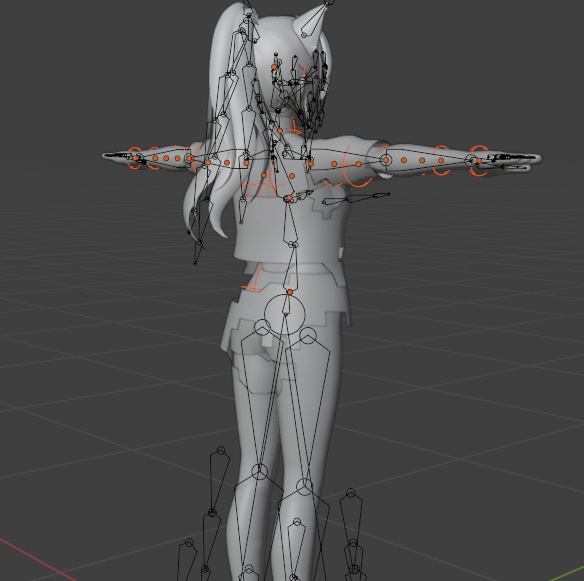Select the forearm bone on right-side arm
584x581 pixels.
[x=428, y=159]
